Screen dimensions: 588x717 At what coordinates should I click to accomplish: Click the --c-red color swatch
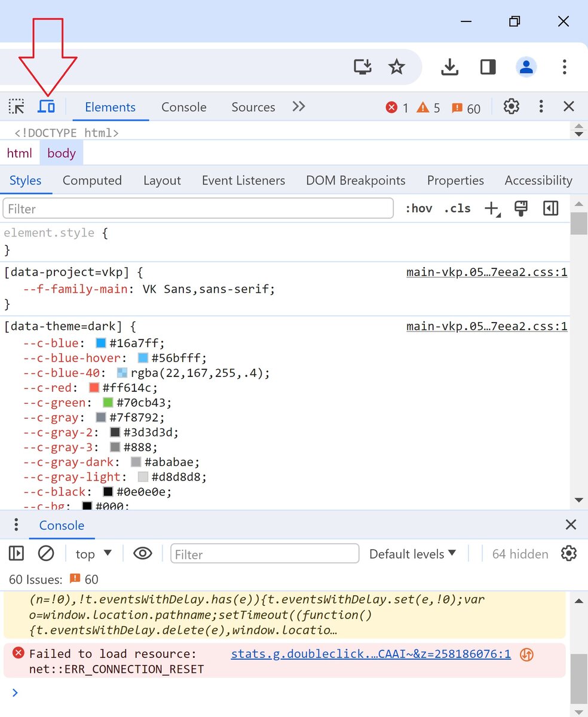click(x=94, y=388)
